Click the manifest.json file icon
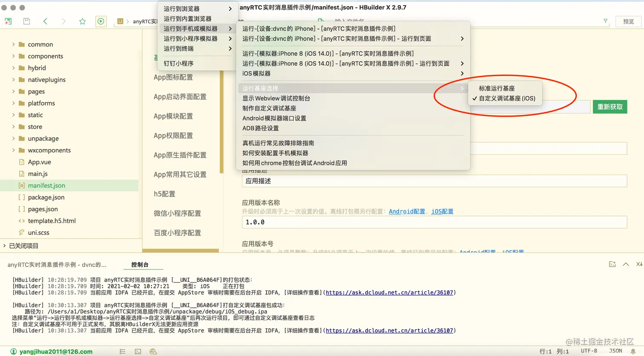 click(21, 185)
